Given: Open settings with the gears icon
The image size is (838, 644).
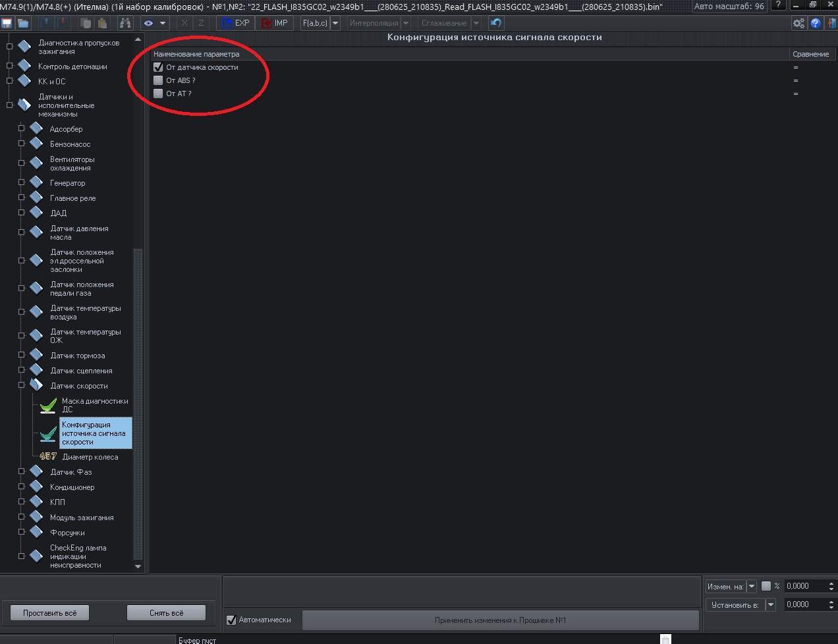Looking at the screenshot, I should click(x=798, y=23).
